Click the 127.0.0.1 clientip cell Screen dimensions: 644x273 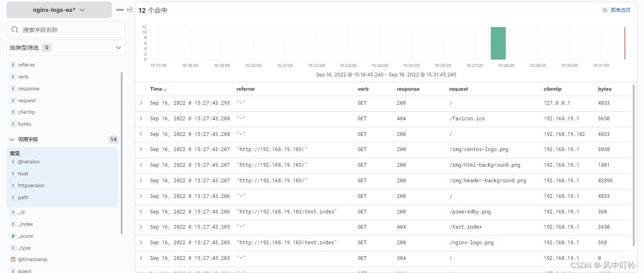(557, 103)
